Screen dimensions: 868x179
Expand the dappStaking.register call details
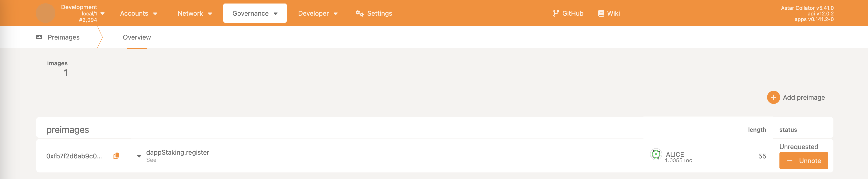[x=139, y=156]
